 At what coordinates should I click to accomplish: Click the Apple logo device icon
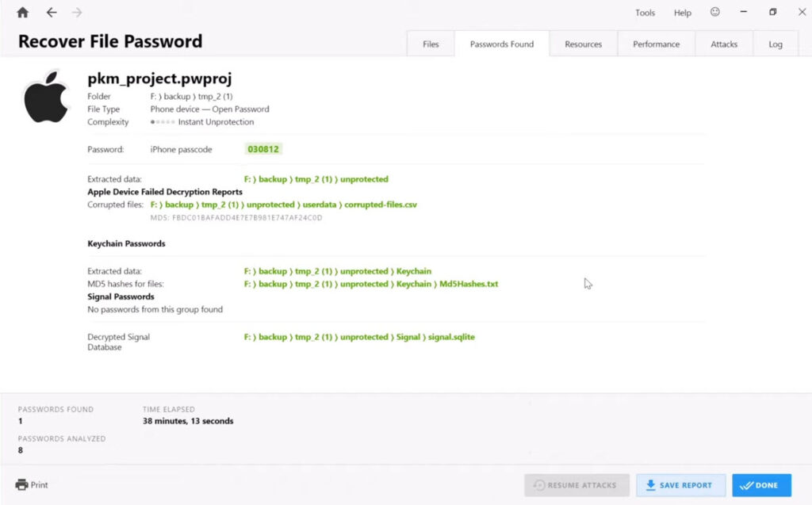tap(46, 97)
